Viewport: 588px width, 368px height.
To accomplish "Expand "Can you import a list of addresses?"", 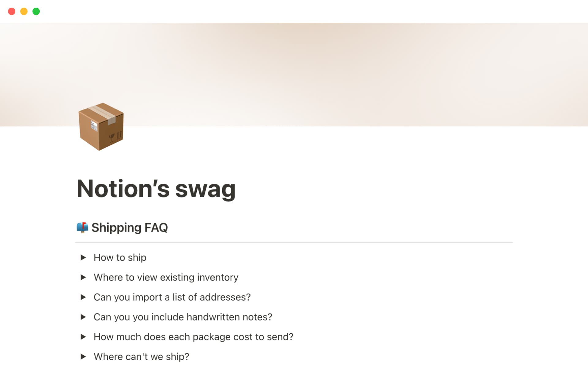I will click(83, 297).
